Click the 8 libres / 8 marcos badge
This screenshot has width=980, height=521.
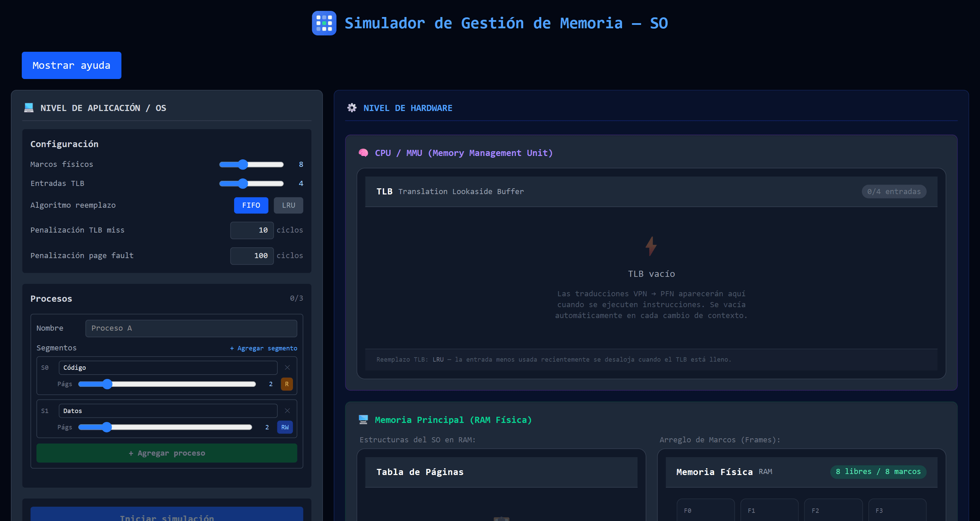tap(878, 472)
